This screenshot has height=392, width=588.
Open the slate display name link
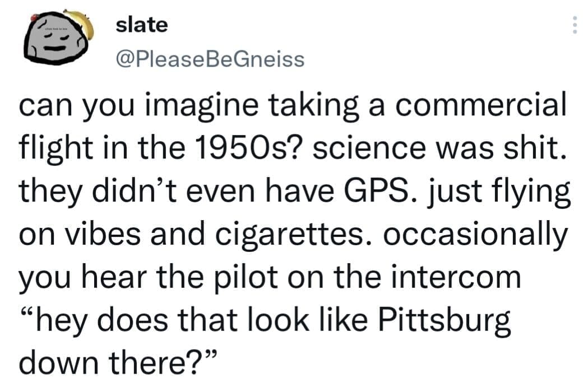141,25
